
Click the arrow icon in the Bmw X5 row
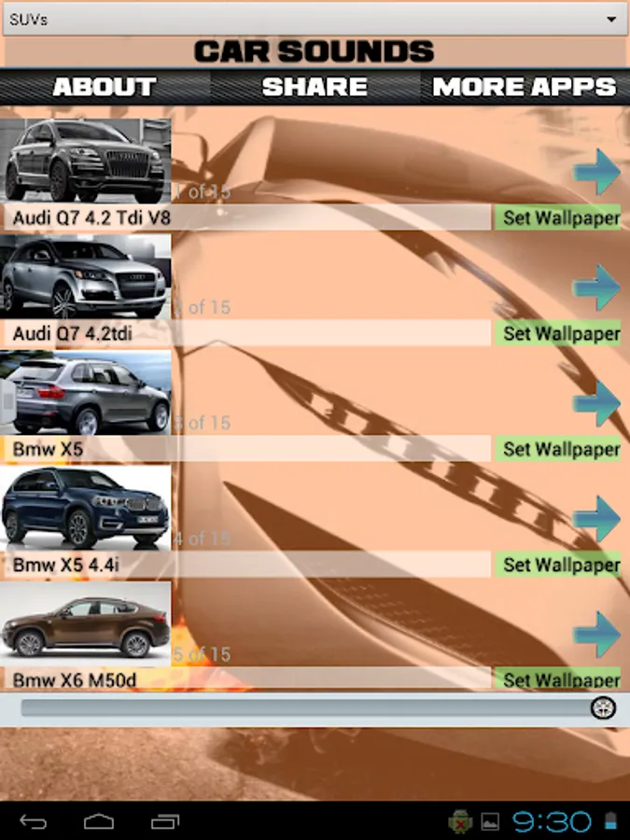click(x=596, y=403)
